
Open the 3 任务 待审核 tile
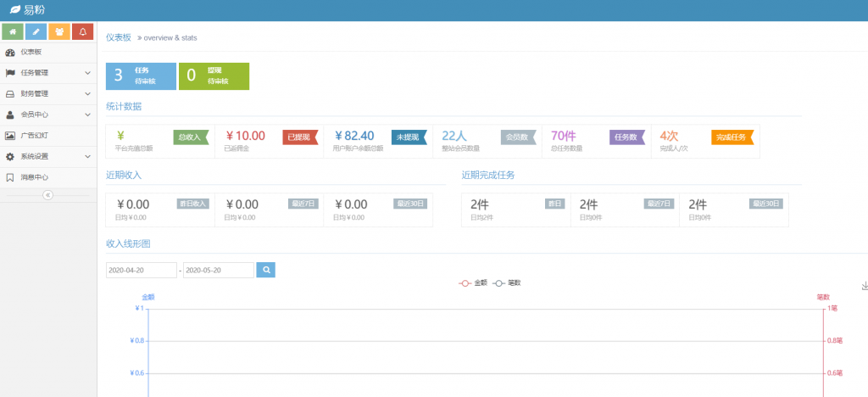point(141,75)
